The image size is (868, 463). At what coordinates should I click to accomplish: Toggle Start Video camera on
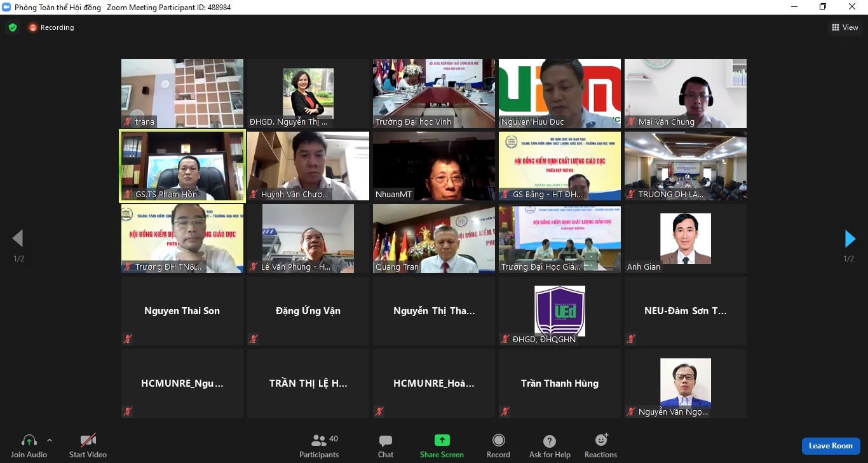(x=88, y=441)
